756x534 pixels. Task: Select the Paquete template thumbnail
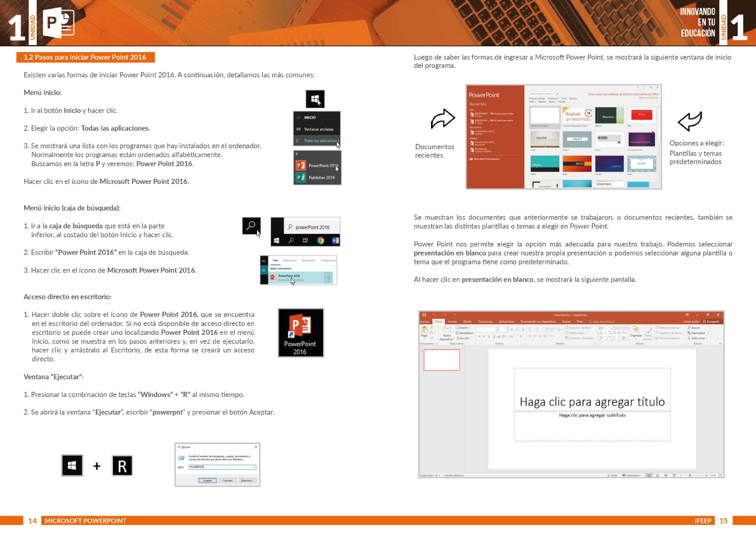pyautogui.click(x=577, y=140)
